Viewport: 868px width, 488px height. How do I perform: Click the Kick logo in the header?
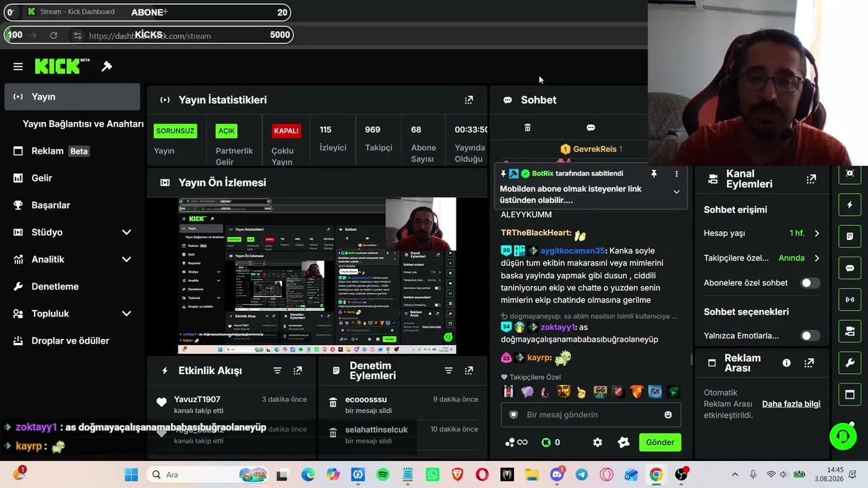point(62,66)
